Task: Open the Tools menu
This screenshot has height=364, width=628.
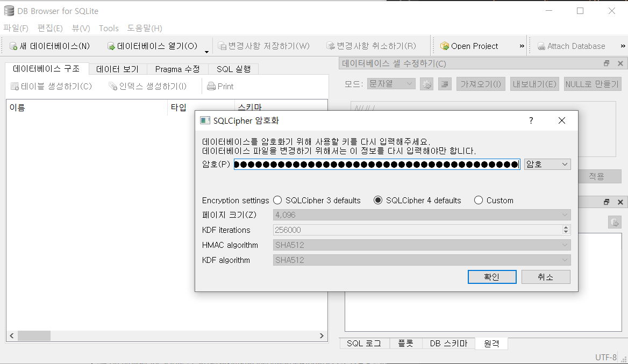Action: coord(109,28)
